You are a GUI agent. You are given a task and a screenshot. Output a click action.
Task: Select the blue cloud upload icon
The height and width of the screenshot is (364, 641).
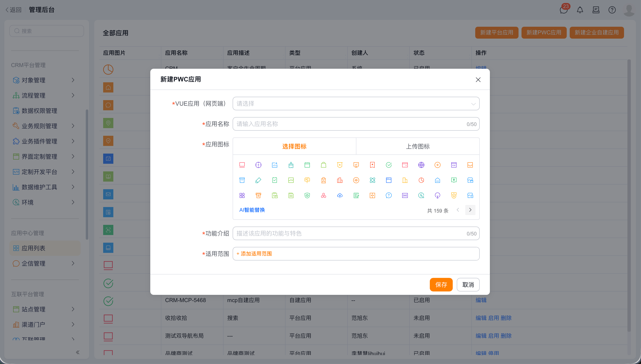pyautogui.click(x=340, y=196)
